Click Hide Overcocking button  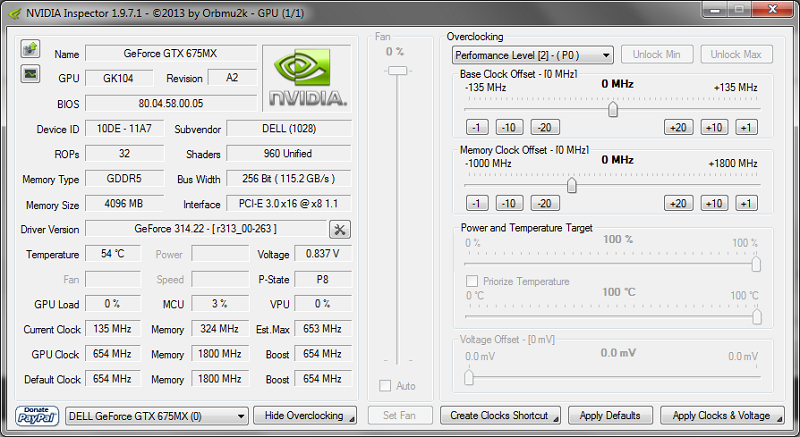coord(305,416)
